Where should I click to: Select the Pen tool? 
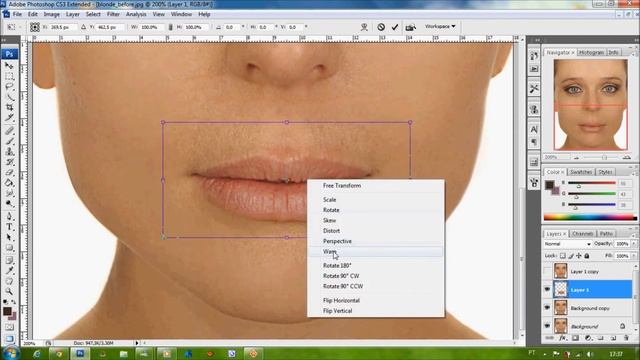point(9,216)
